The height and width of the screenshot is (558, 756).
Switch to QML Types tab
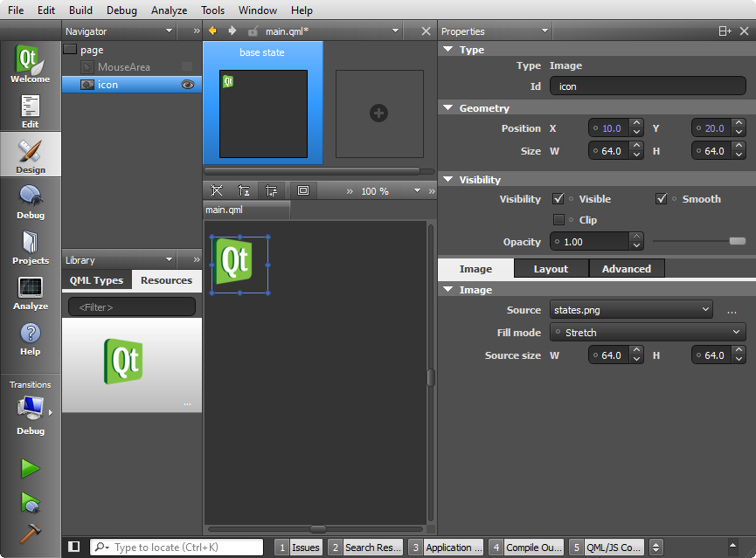96,280
